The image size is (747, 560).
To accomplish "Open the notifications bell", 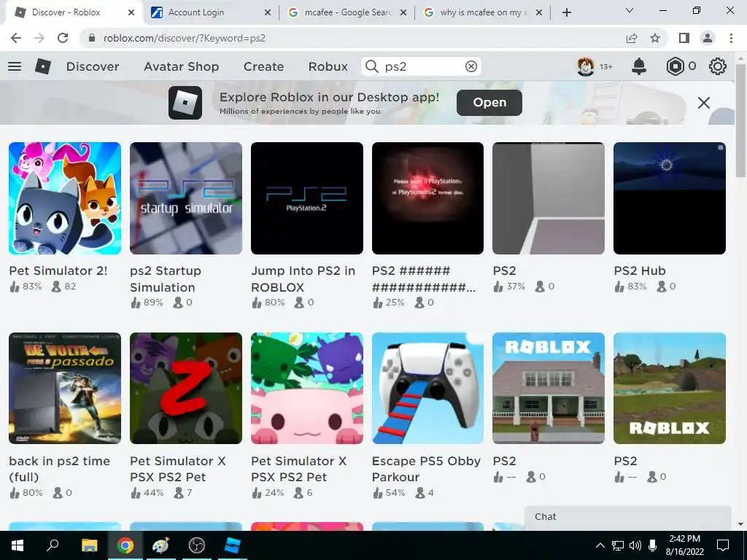I will pyautogui.click(x=639, y=66).
